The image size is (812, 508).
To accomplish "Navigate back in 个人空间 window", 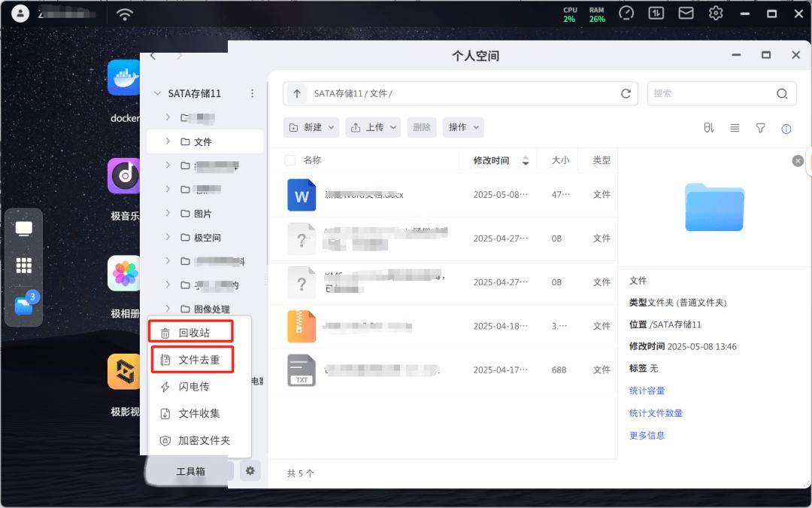I will click(x=153, y=56).
